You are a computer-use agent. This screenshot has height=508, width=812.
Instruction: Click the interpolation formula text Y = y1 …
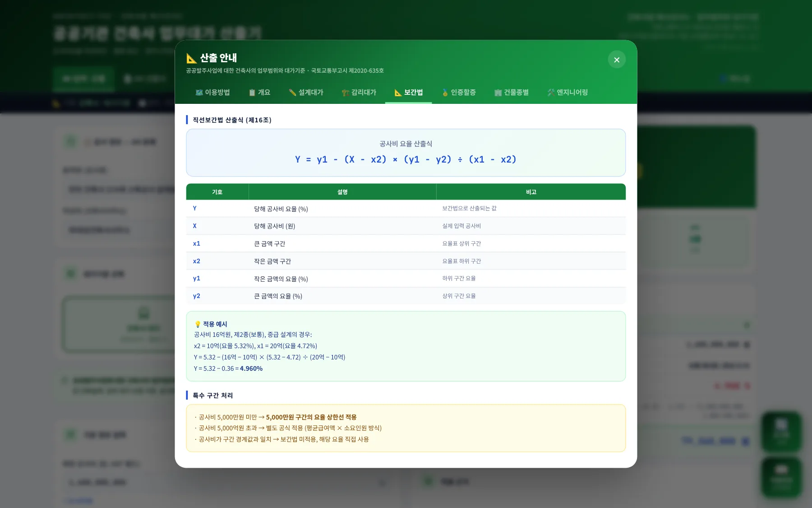(x=406, y=159)
